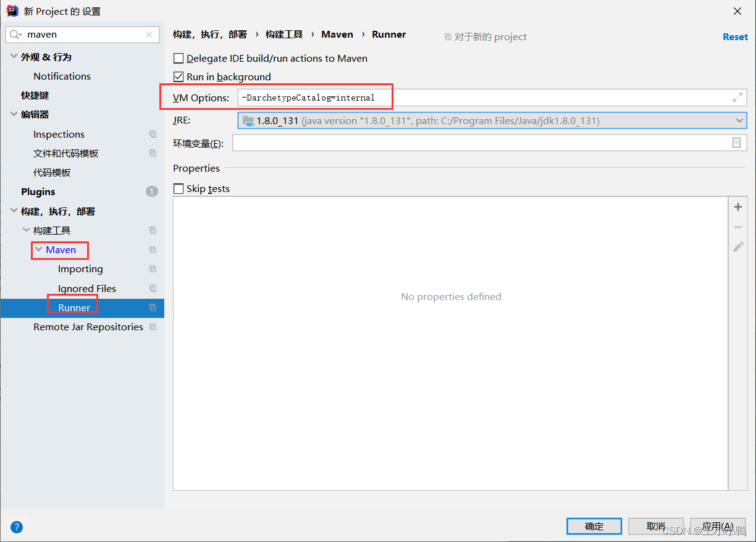Click project-level icon beside Ignored Files
The width and height of the screenshot is (756, 542).
[153, 288]
